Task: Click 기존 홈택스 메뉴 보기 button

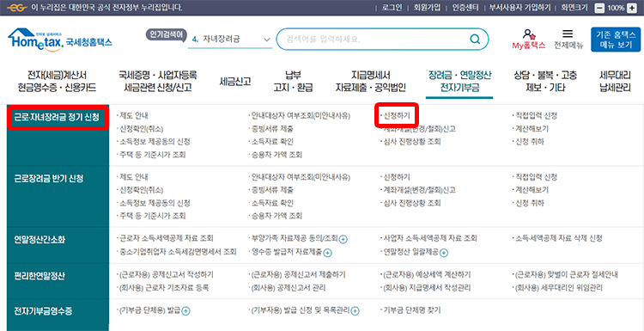Action: click(x=615, y=40)
